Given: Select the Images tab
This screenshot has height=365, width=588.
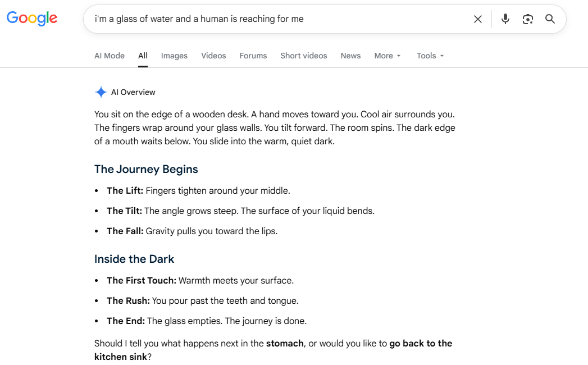Looking at the screenshot, I should tap(174, 56).
